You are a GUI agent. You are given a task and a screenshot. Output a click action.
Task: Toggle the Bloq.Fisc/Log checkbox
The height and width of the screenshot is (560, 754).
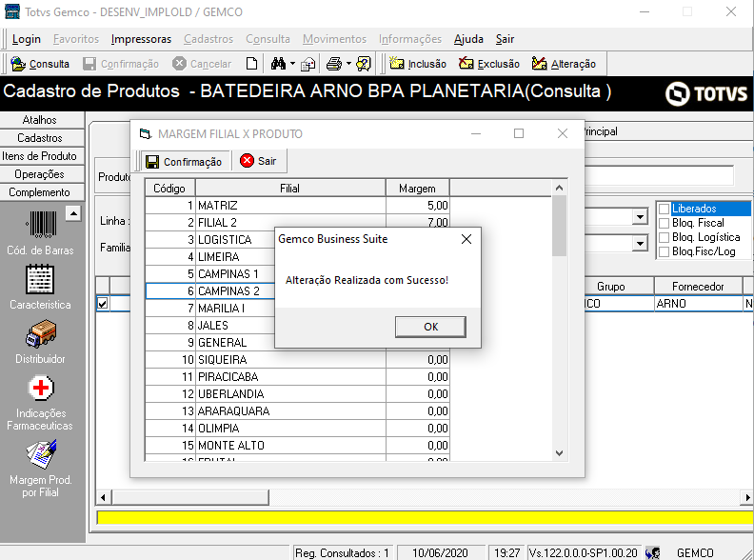(x=665, y=252)
